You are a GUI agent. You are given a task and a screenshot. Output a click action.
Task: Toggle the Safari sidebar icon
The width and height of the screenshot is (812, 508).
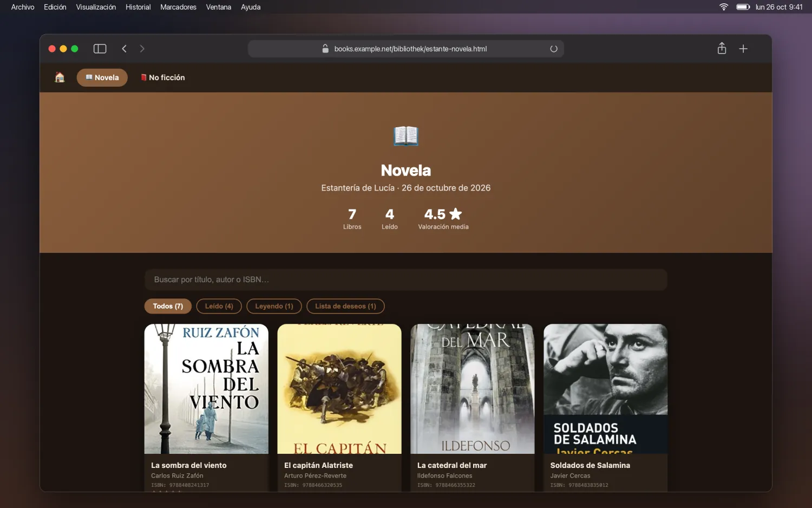(100, 49)
